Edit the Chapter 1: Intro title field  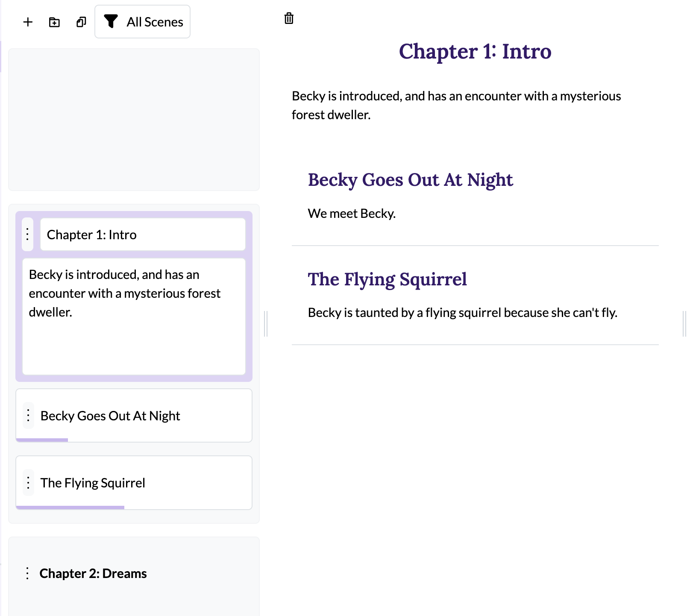143,235
